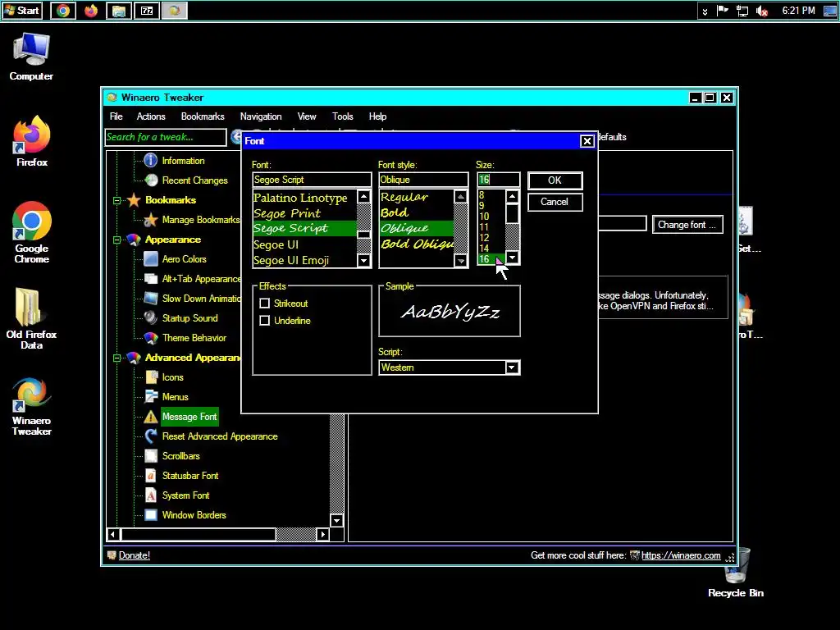Open the Navigation menu
This screenshot has width=840, height=630.
[x=261, y=116]
